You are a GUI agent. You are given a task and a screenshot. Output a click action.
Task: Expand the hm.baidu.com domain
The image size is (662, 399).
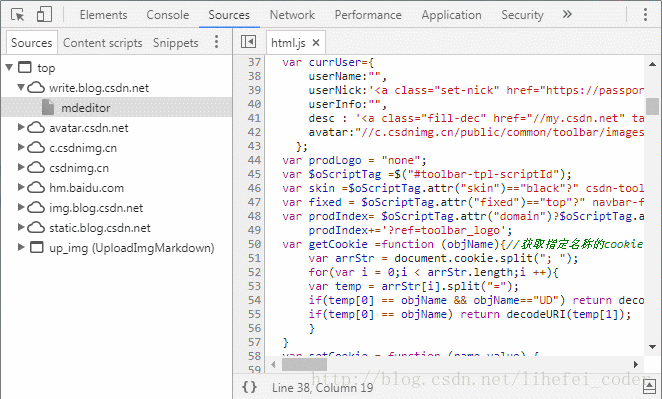(21, 187)
